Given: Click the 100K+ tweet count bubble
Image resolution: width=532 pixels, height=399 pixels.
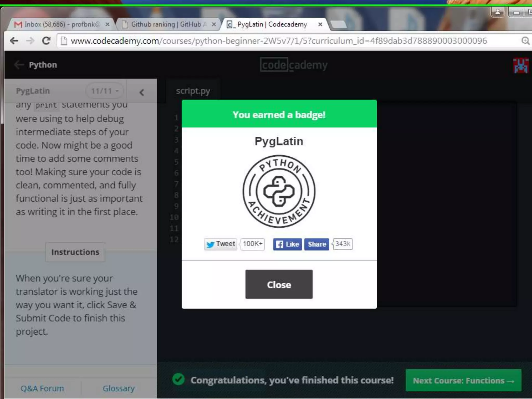Looking at the screenshot, I should [x=252, y=244].
